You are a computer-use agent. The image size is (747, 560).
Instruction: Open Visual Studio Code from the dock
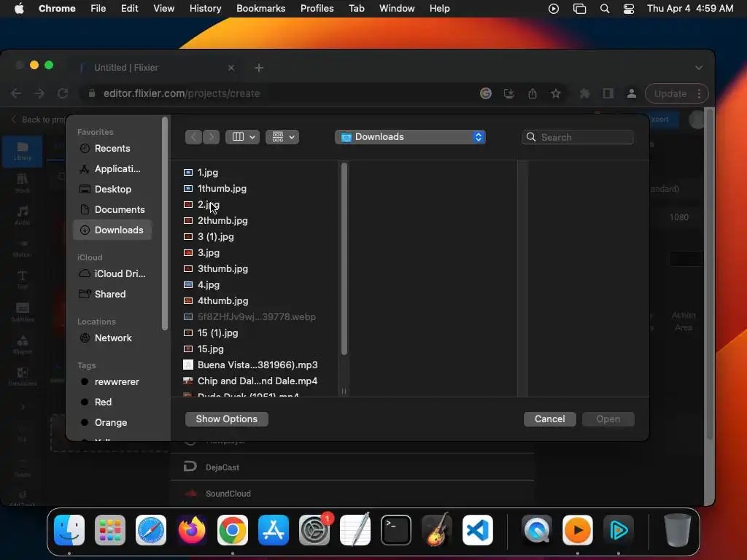tap(478, 530)
